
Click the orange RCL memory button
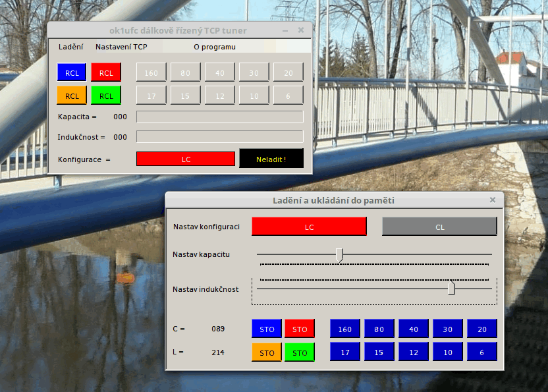click(72, 96)
